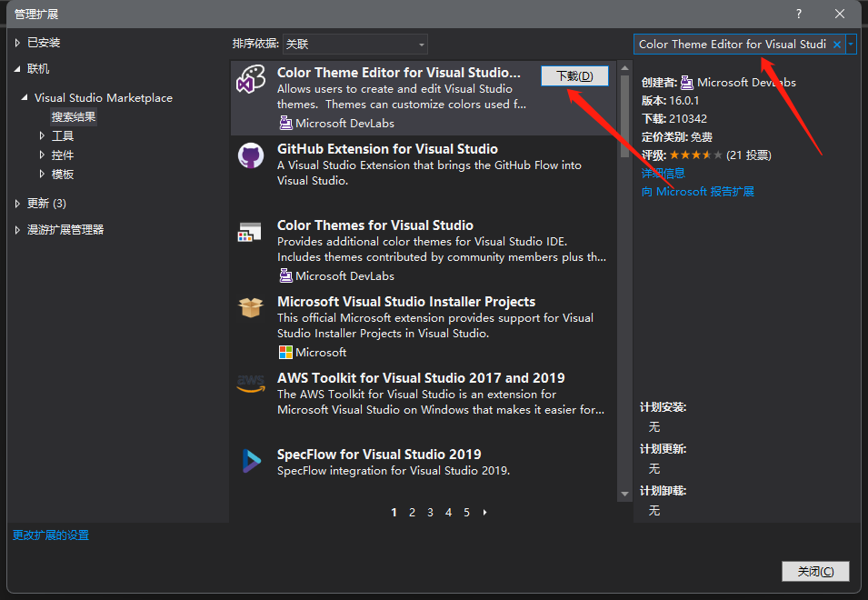Click the Color Theme Editor palette icon
The width and height of the screenshot is (868, 600).
[x=251, y=79]
